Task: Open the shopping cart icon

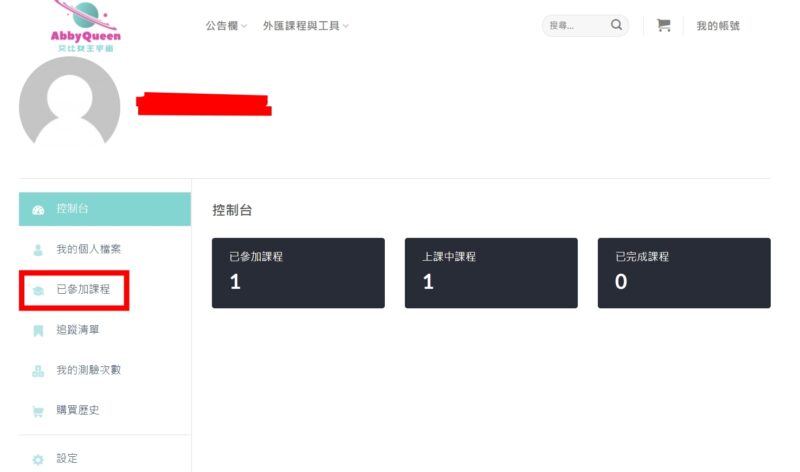Action: click(x=663, y=25)
